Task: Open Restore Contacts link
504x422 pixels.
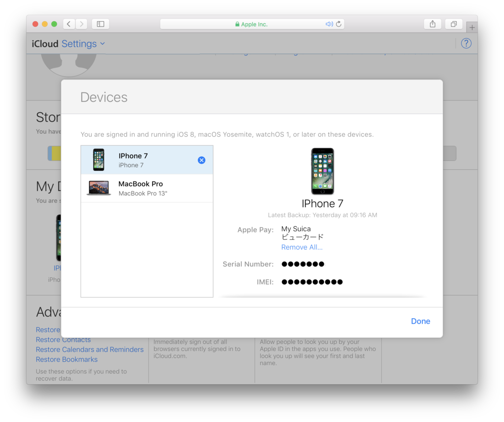Action: click(x=63, y=340)
